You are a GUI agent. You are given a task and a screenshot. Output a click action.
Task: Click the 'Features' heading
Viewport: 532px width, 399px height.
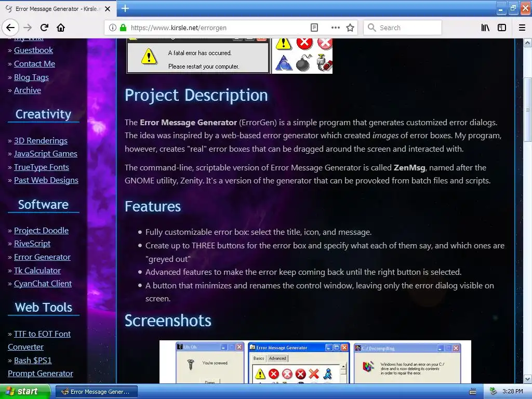click(x=153, y=206)
